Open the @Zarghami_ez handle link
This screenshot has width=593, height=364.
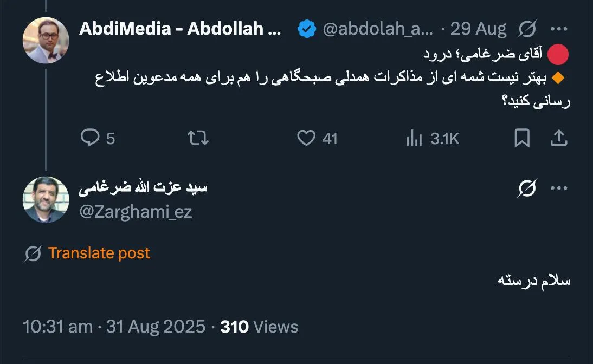coord(136,212)
